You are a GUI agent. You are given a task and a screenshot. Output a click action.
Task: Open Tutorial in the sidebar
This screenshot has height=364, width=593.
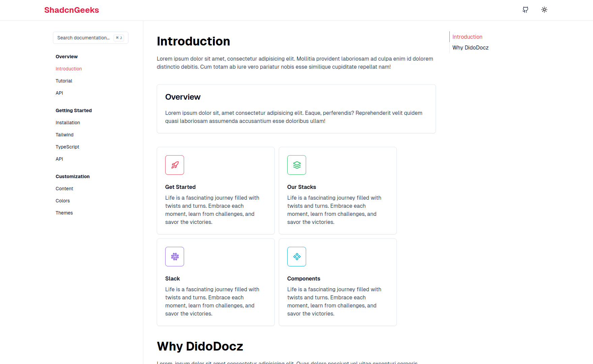pyautogui.click(x=64, y=81)
